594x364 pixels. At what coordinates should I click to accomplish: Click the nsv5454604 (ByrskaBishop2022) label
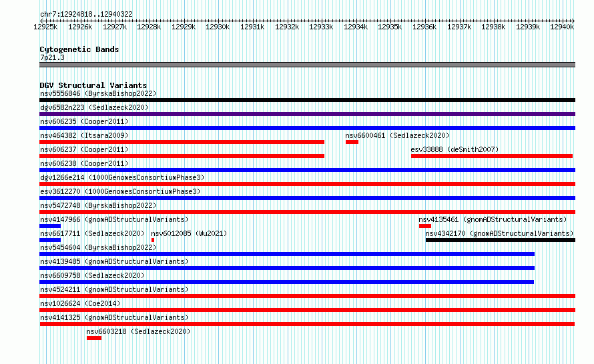[x=98, y=247]
